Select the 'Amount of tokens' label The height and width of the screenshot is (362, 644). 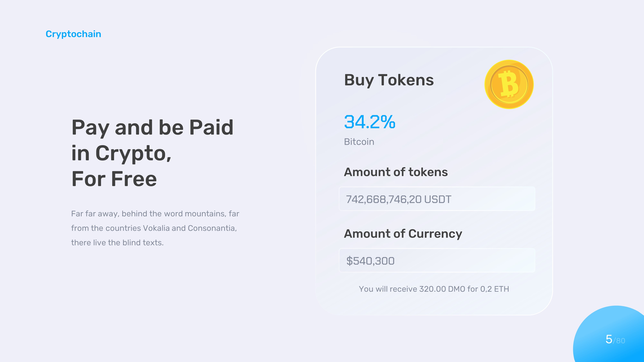[x=396, y=172]
